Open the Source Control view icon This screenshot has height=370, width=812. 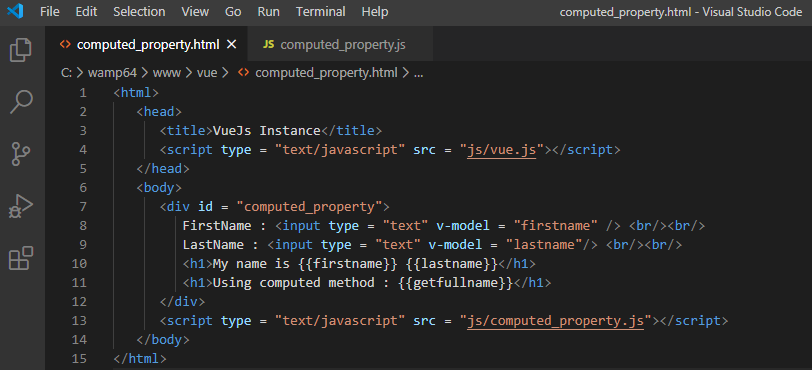pyautogui.click(x=21, y=154)
